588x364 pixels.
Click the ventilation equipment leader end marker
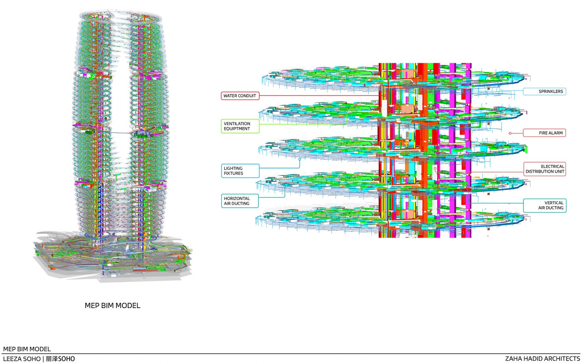(347, 116)
